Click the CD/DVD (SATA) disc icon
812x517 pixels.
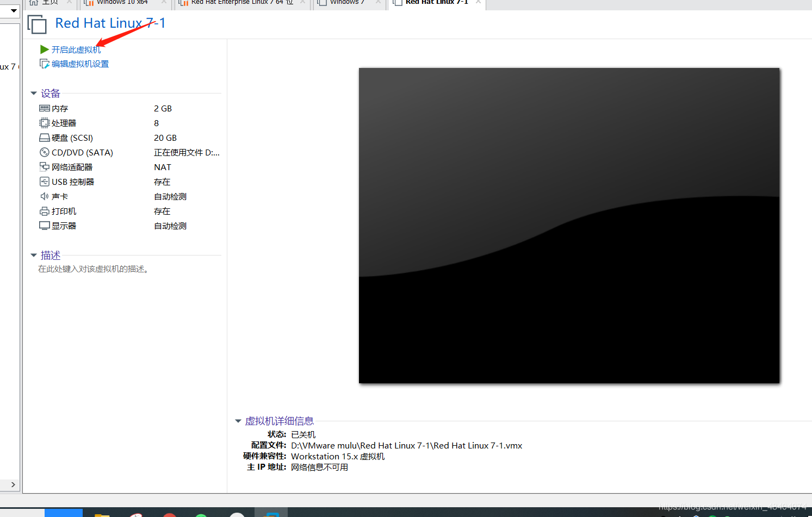coord(45,153)
